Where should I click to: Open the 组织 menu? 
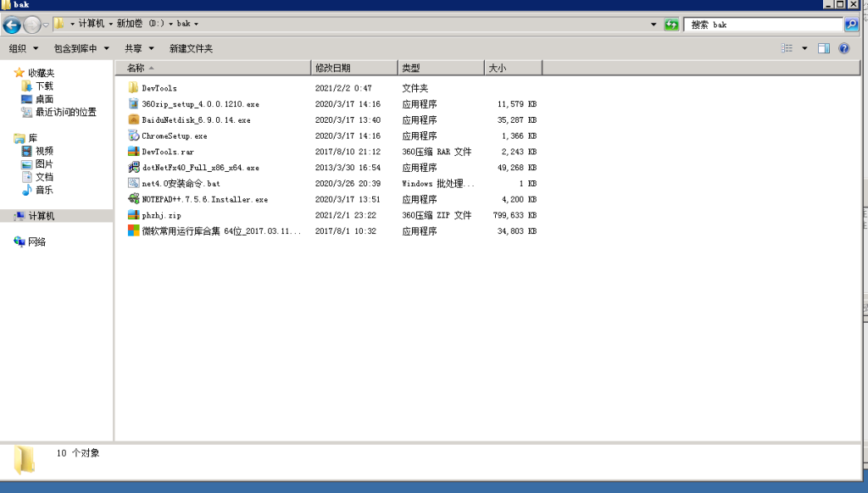[23, 48]
